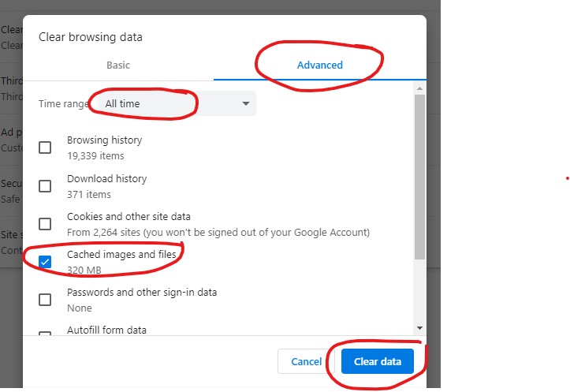Click the blue Clear data button

377,362
